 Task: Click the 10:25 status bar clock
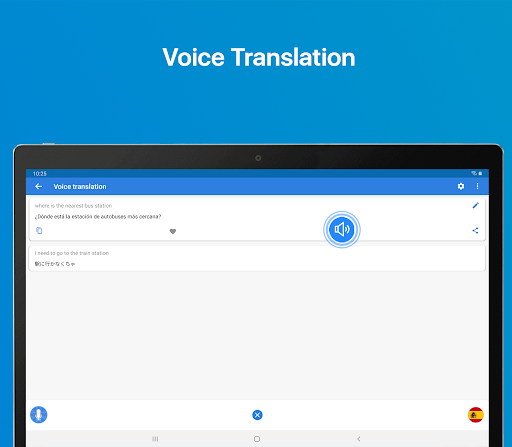point(40,174)
